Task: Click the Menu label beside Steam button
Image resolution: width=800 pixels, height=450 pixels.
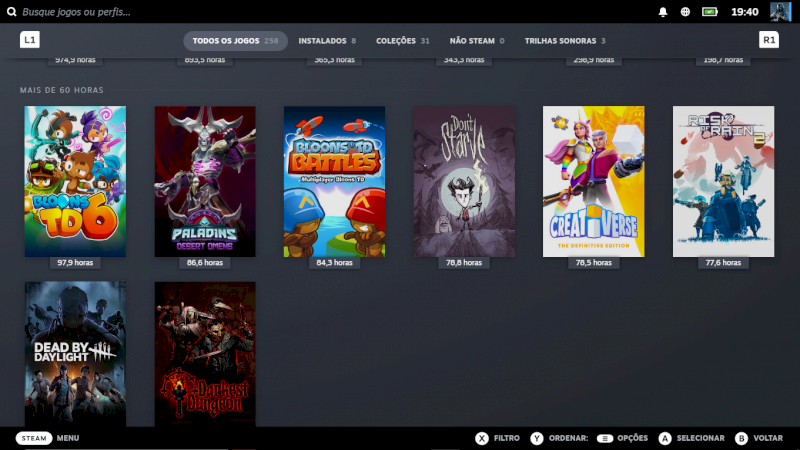Action: coord(68,438)
